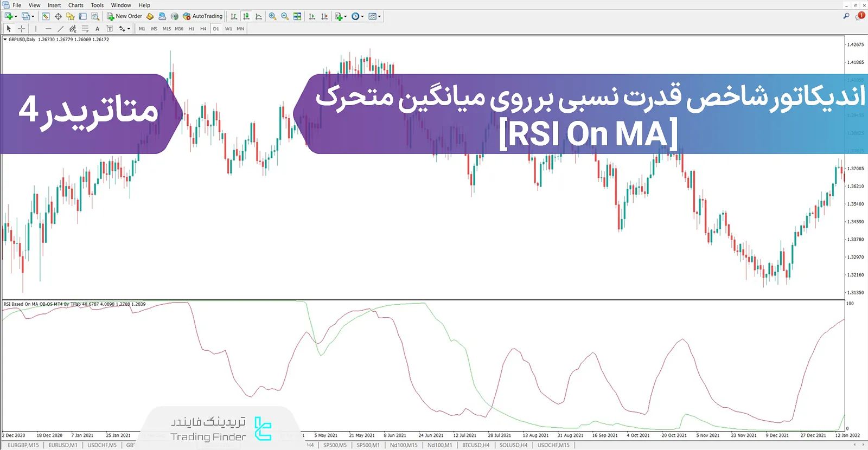Open the Charts menu
The height and width of the screenshot is (450, 868).
pos(76,5)
